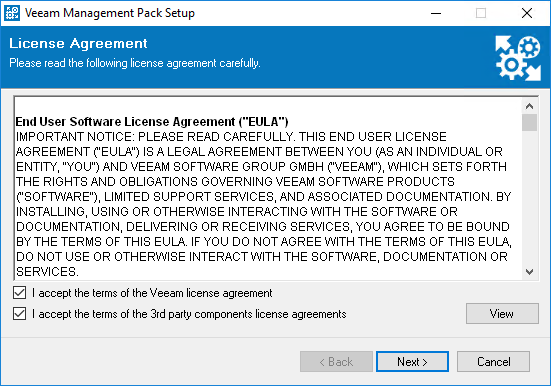The width and height of the screenshot is (551, 386).
Task: Click the empty scrollbar track below thumb
Action: click(x=529, y=198)
